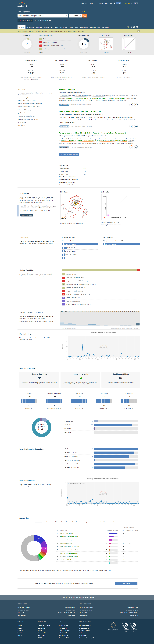Click Check out more Link Context button

tap(69, 155)
